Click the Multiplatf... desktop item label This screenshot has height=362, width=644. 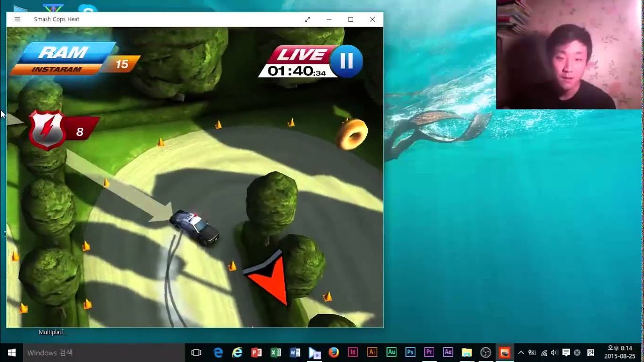click(x=53, y=332)
